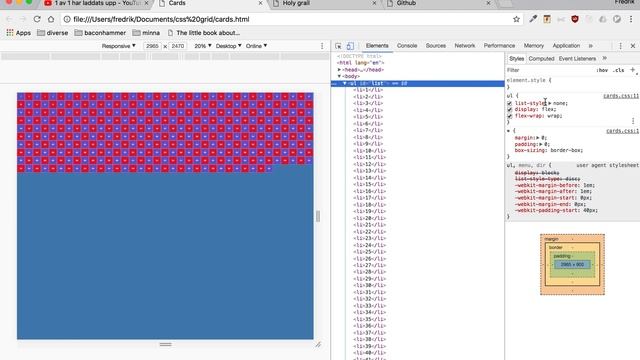Open the minna bookmarks folder

click(x=146, y=33)
